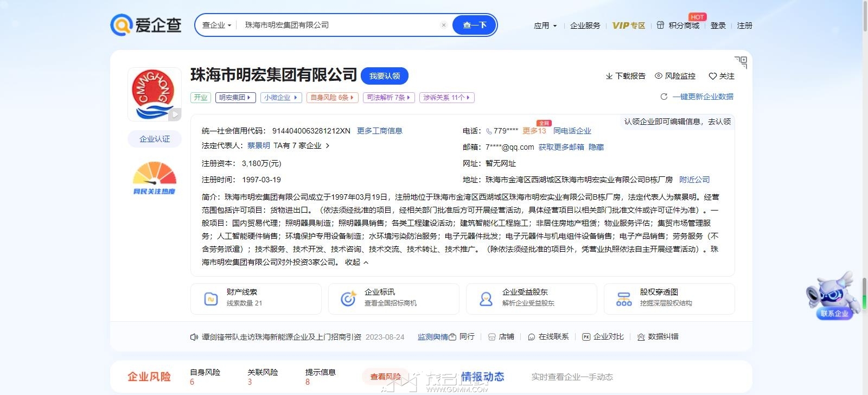Click the 积分商城 gift icon

pos(660,25)
